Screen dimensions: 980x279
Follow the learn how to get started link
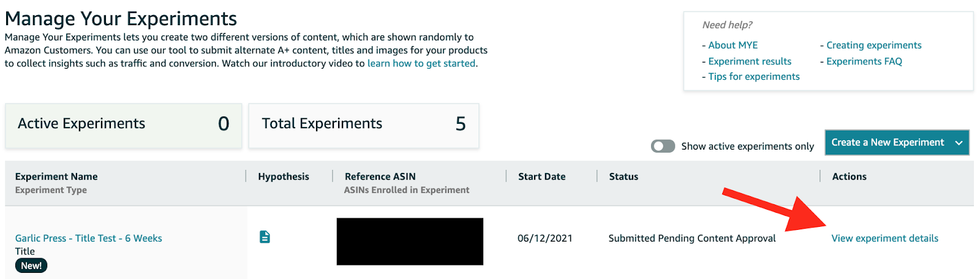(x=421, y=63)
